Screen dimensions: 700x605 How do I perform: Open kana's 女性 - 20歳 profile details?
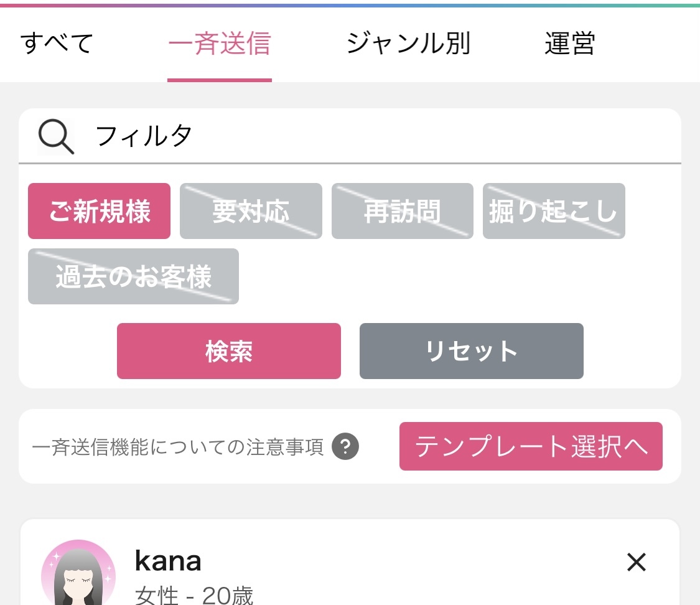[x=194, y=595]
